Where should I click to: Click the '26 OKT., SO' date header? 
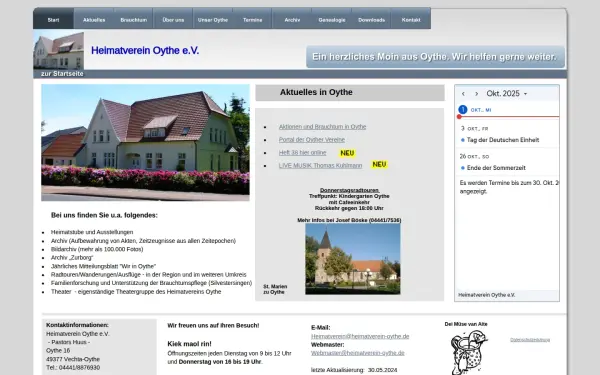tap(474, 157)
